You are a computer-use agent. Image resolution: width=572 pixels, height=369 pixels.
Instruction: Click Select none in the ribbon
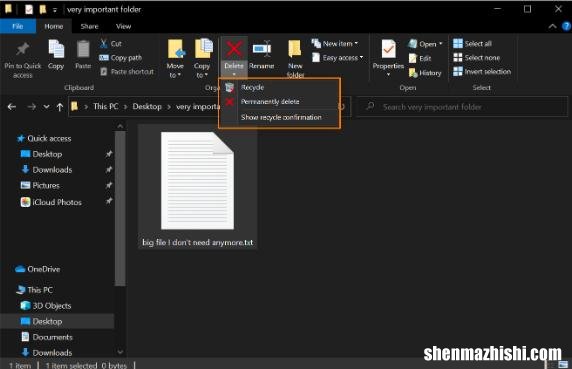tap(476, 58)
